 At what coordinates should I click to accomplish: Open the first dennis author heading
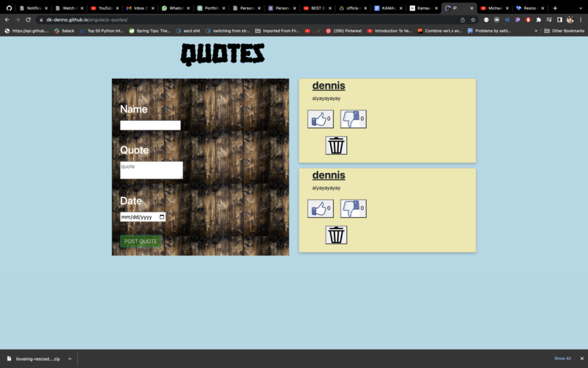329,85
